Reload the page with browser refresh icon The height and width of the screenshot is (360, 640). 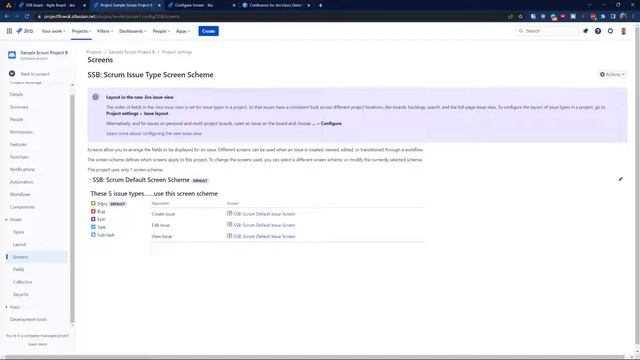pos(27,16)
